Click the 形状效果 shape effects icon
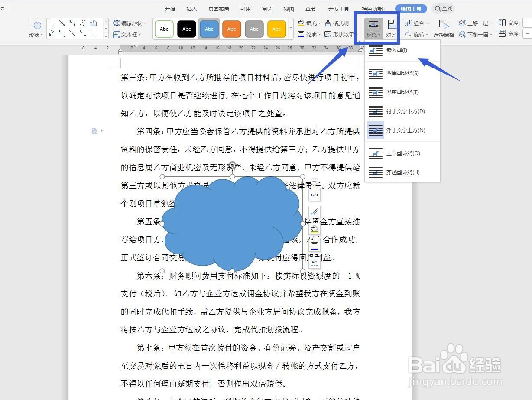Image resolution: width=532 pixels, height=400 pixels. pyautogui.click(x=328, y=34)
